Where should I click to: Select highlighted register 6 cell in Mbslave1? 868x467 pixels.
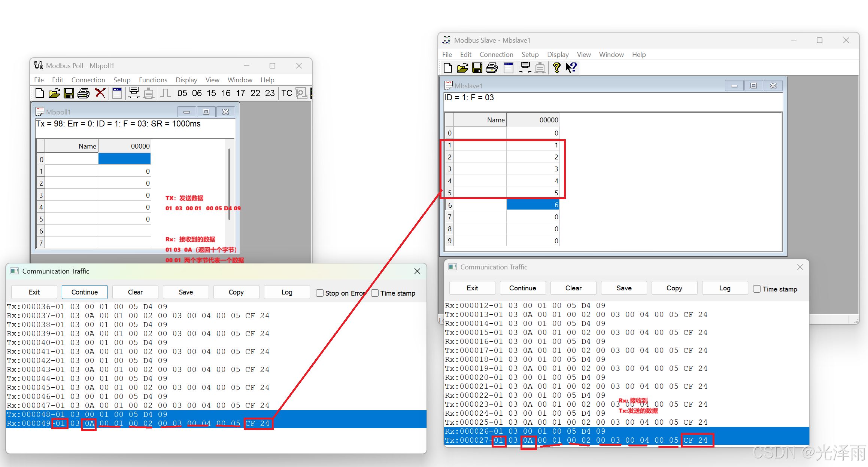pyautogui.click(x=532, y=205)
